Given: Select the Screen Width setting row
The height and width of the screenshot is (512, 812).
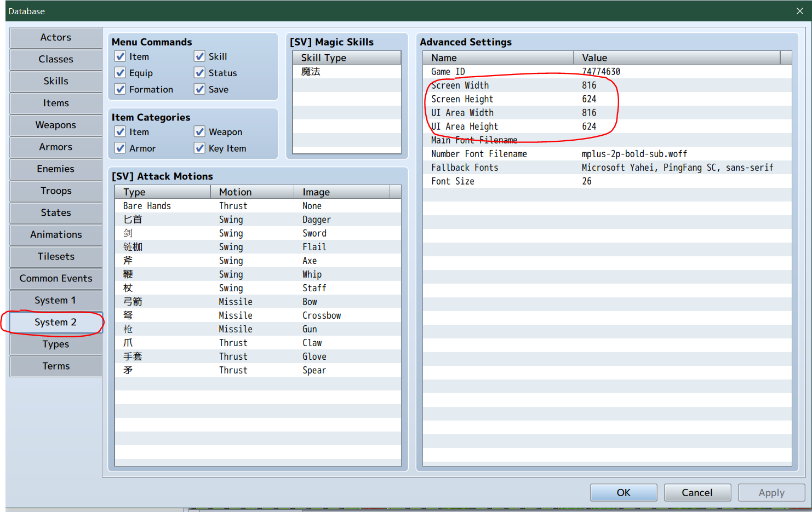Looking at the screenshot, I should coord(607,85).
